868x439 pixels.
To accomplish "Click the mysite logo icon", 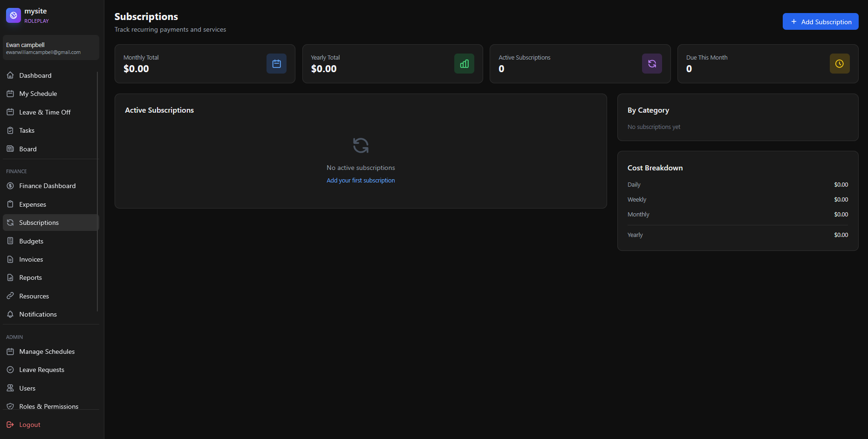I will pyautogui.click(x=13, y=15).
